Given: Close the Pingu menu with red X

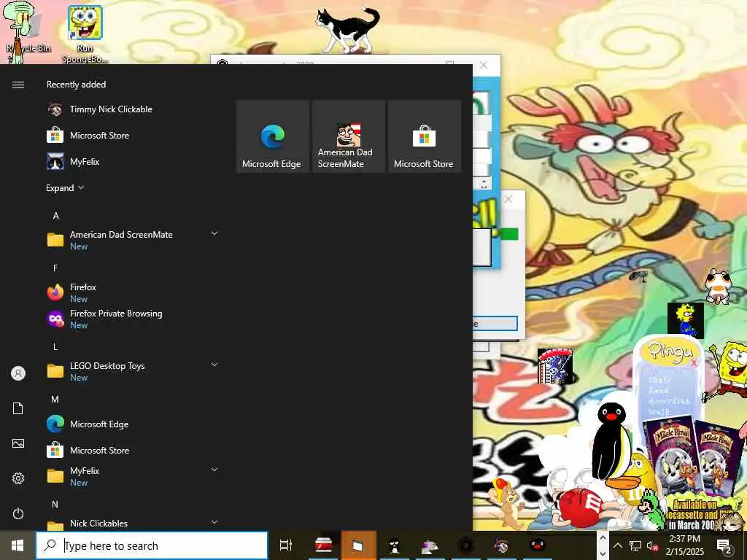Looking at the screenshot, I should (694, 363).
